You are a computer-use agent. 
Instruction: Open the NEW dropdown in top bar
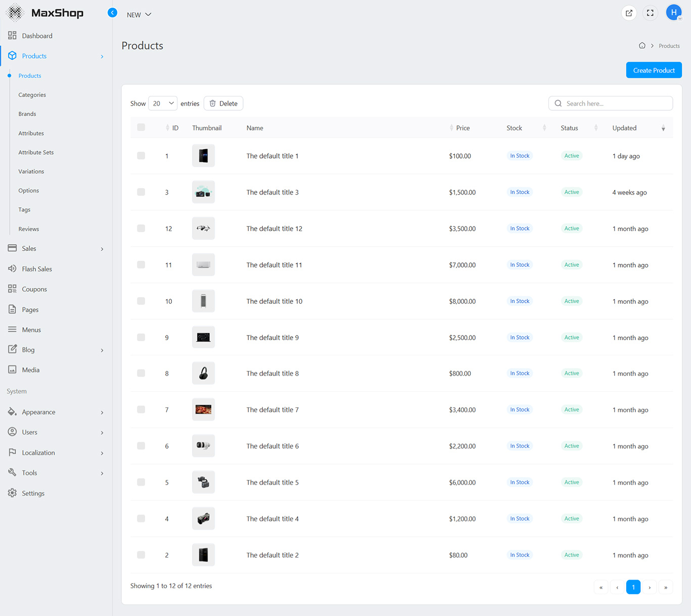139,15
